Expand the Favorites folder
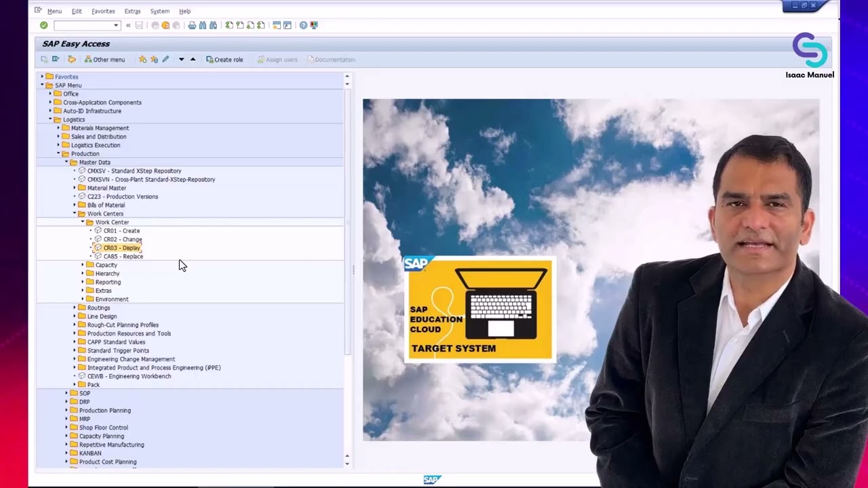Viewport: 868px width, 488px height. coord(42,77)
